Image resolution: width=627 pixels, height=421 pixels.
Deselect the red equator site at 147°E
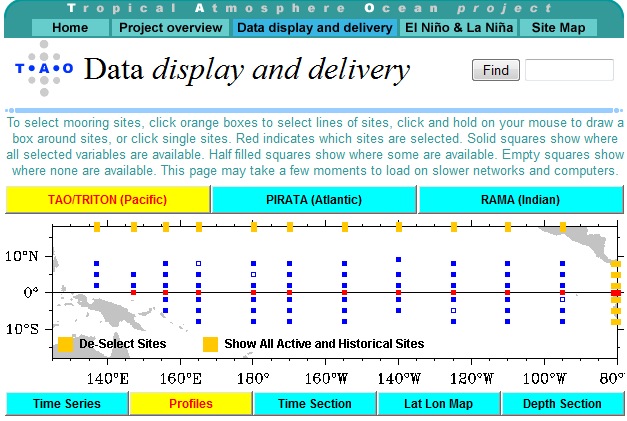tap(134, 293)
